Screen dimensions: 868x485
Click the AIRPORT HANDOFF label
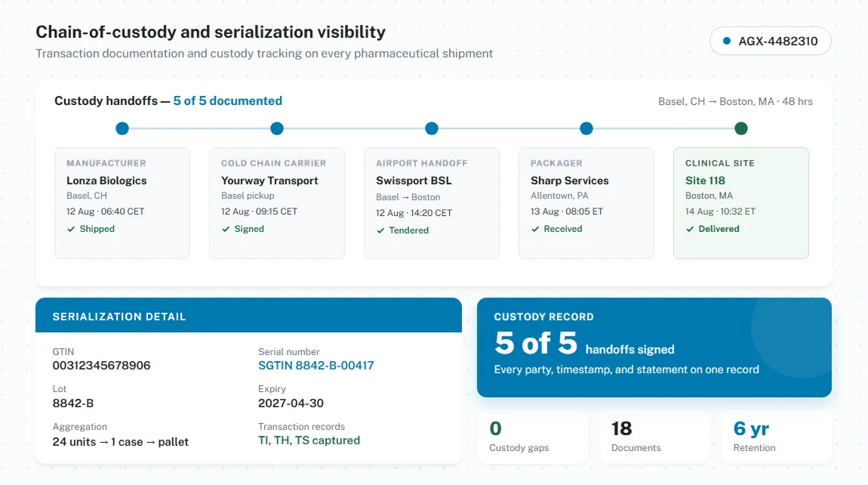422,163
